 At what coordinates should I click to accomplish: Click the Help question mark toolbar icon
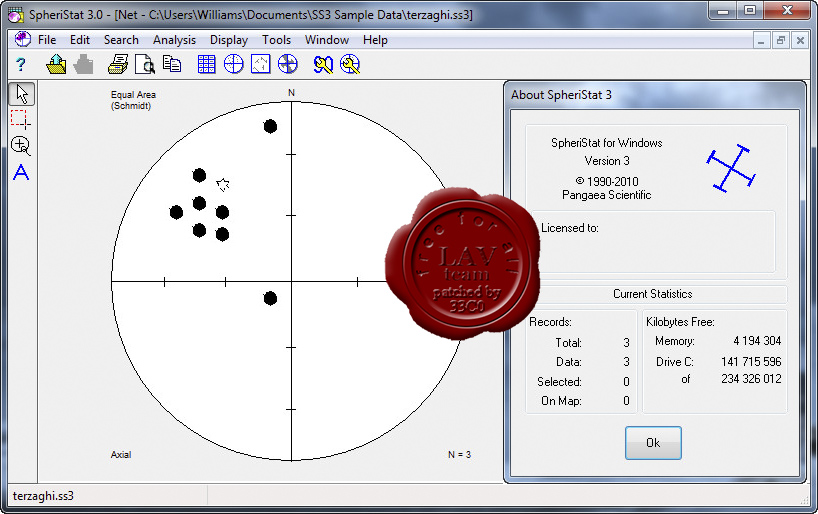(20, 65)
